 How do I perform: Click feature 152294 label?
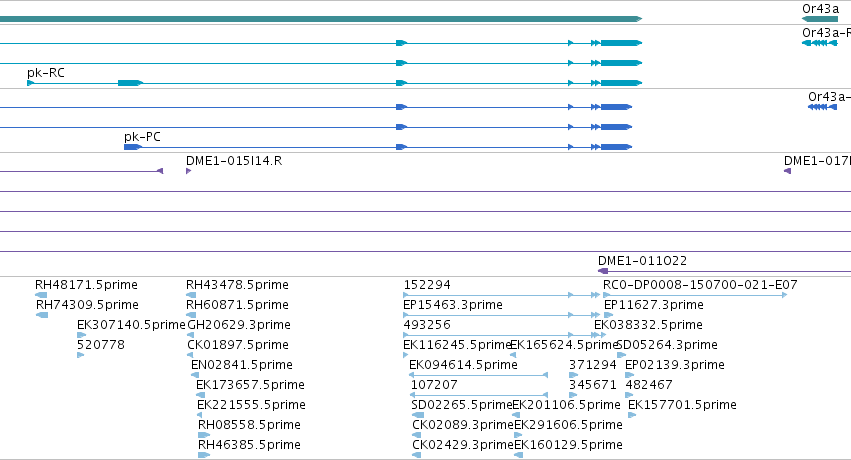pos(427,285)
